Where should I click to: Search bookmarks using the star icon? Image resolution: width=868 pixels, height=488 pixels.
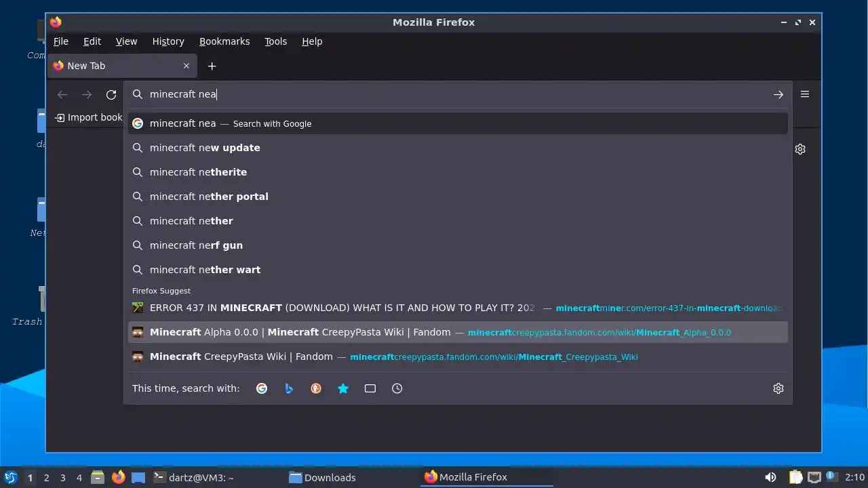[x=343, y=388]
